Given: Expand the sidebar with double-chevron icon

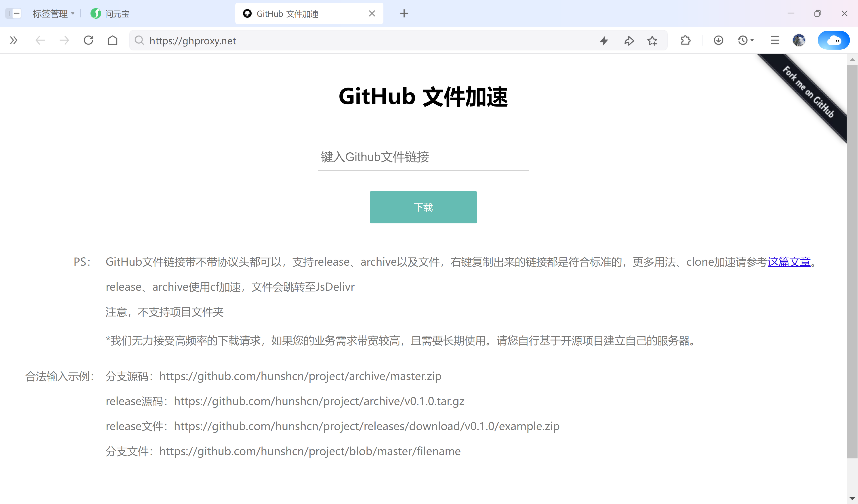Looking at the screenshot, I should coord(14,40).
